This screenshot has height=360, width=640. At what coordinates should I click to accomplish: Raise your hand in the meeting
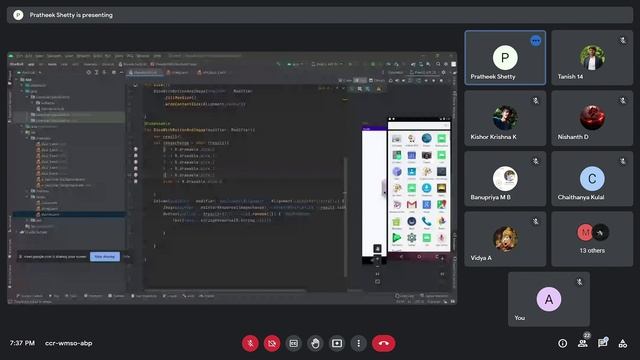click(x=315, y=343)
